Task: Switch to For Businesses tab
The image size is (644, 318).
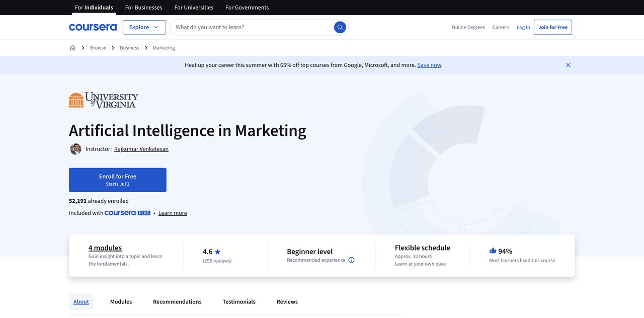Action: coord(144,8)
